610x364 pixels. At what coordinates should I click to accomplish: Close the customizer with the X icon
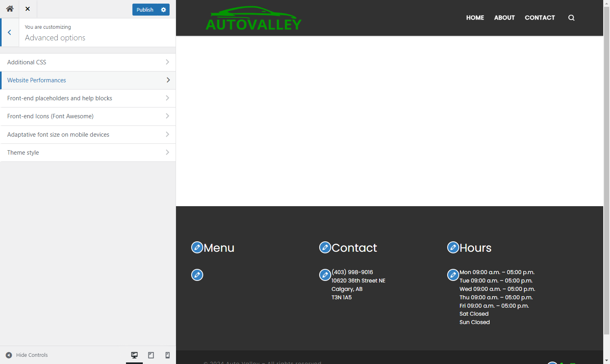tap(28, 9)
